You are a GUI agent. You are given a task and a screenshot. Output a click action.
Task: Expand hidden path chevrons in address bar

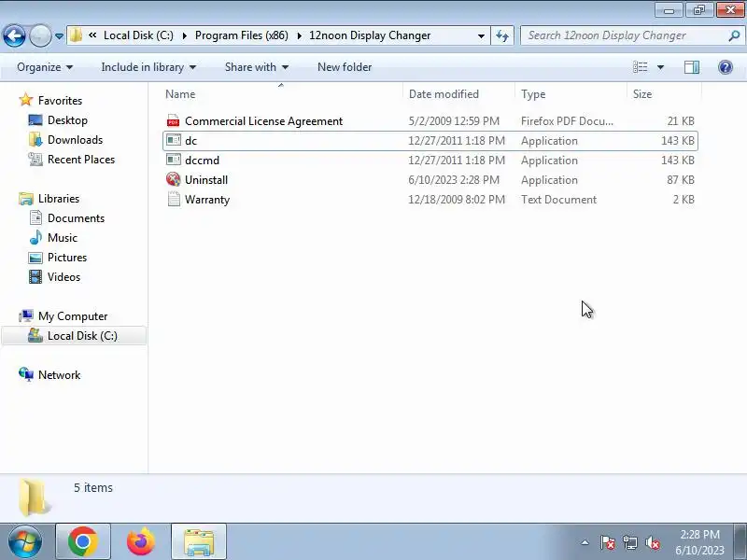coord(92,35)
